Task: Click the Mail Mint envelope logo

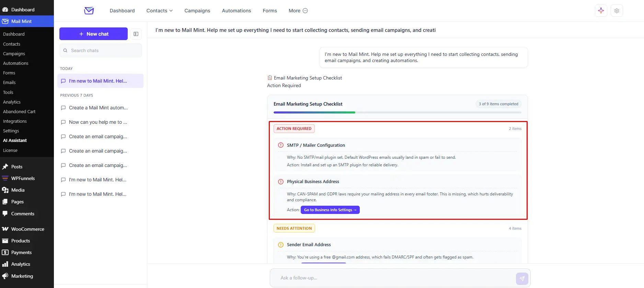Action: pos(89,11)
